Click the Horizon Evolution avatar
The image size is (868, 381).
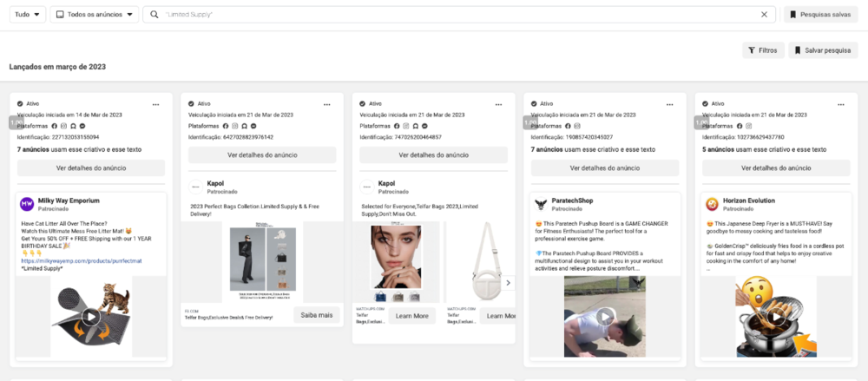713,204
